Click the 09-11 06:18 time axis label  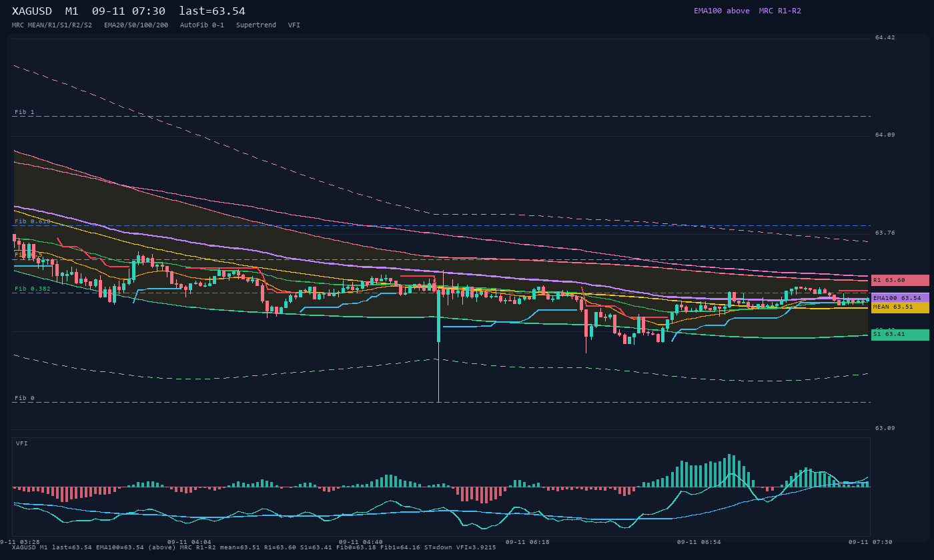[x=528, y=542]
